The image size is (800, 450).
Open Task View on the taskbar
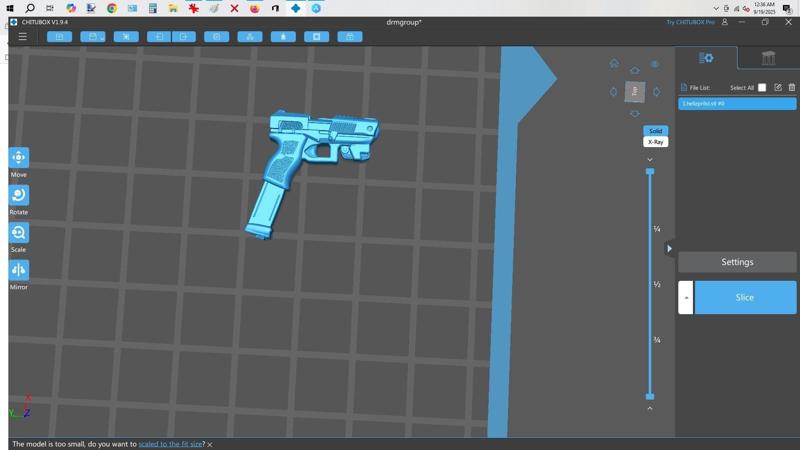click(x=50, y=8)
